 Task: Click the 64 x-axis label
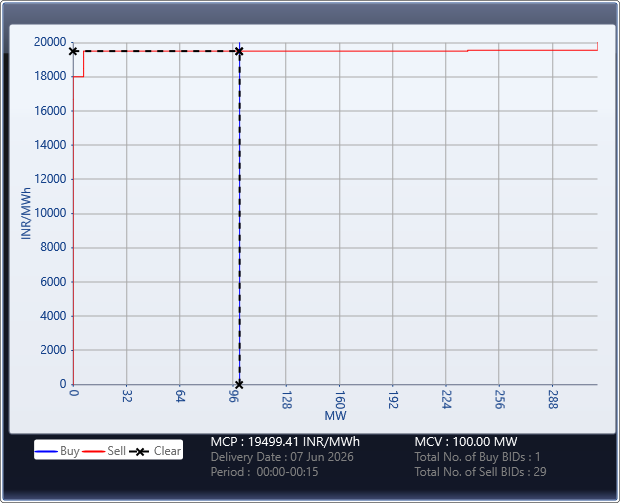tap(180, 397)
